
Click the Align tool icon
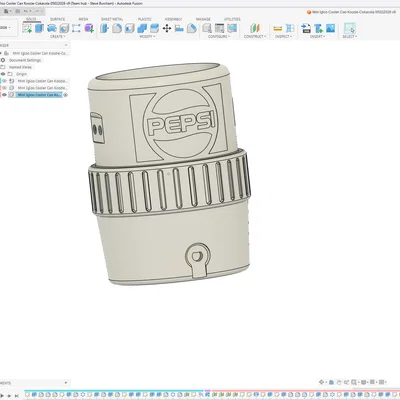point(179,28)
